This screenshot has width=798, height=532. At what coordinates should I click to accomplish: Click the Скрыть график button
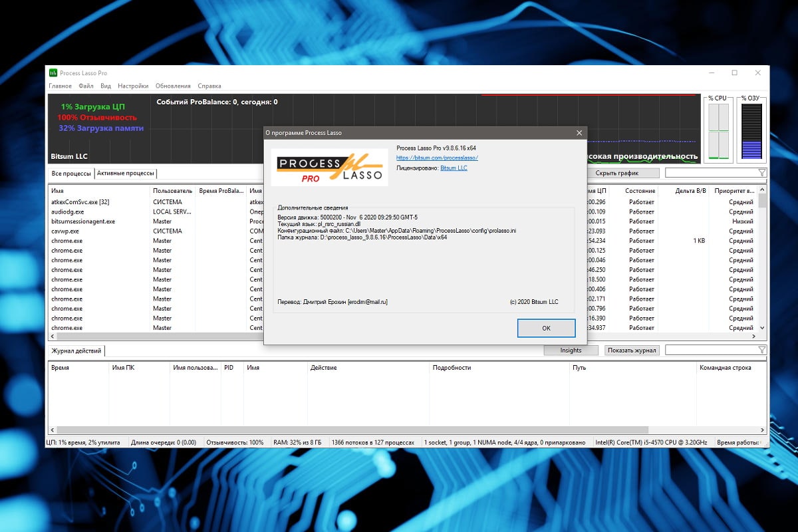[x=616, y=173]
